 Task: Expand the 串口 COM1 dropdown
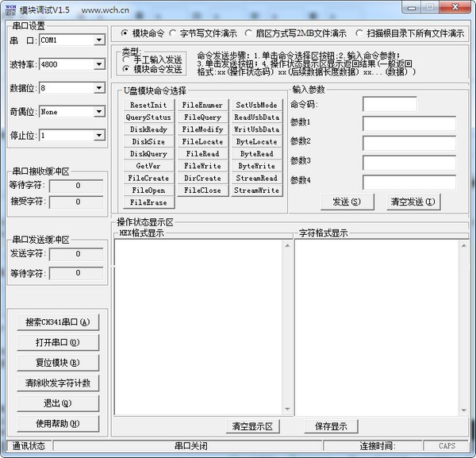pos(99,40)
